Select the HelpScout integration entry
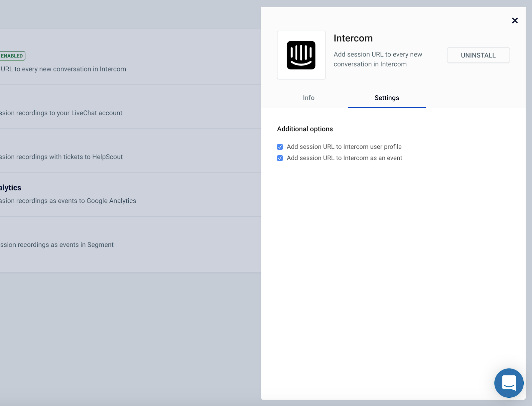532x406 pixels. (x=61, y=156)
